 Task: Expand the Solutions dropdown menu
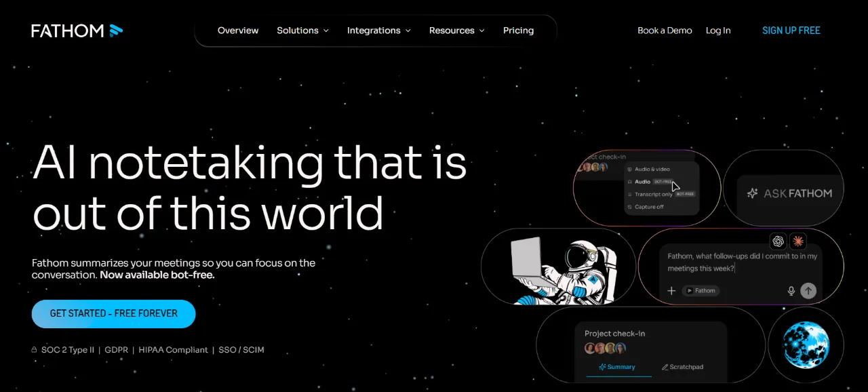(x=302, y=31)
